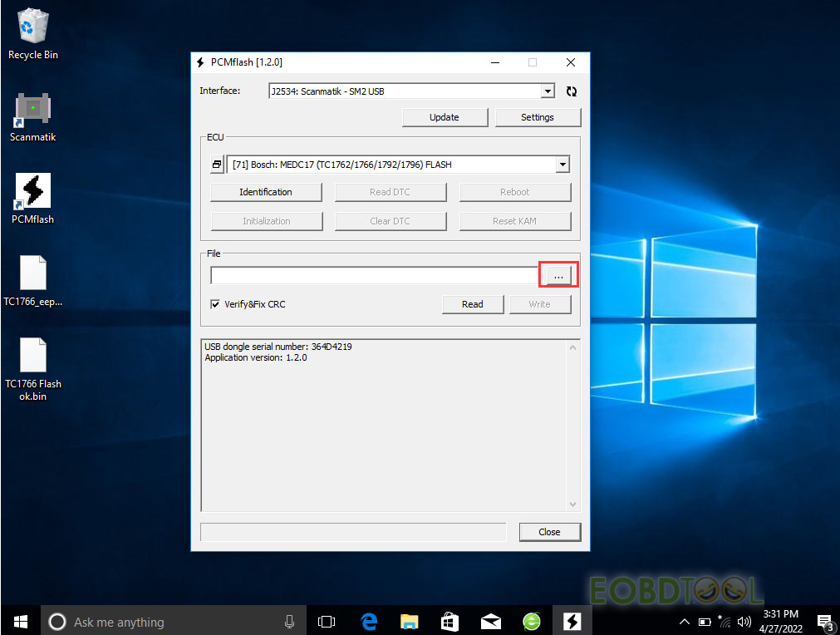840x635 pixels.
Task: Open the Settings dialog
Action: click(x=537, y=117)
